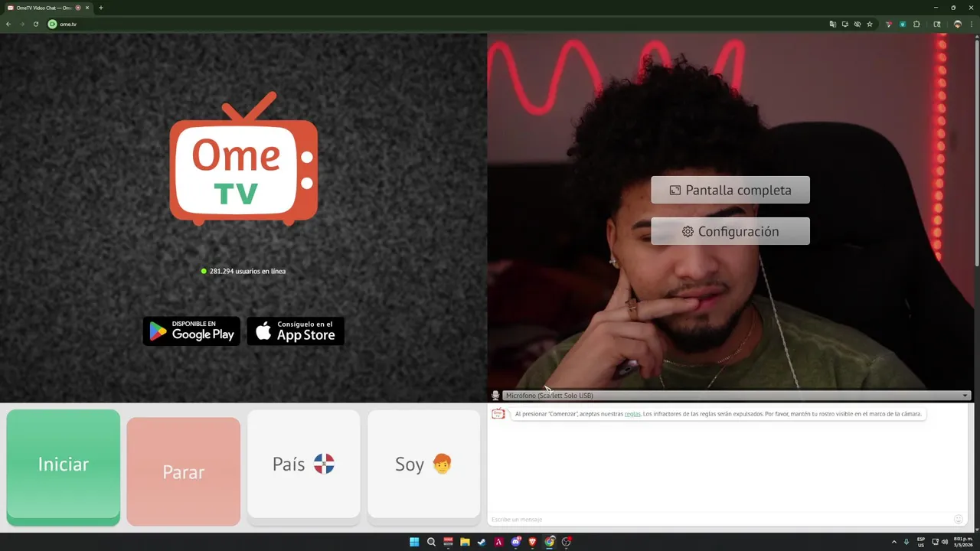The image size is (980, 551).
Task: Open the Soy gender selector
Action: click(423, 466)
